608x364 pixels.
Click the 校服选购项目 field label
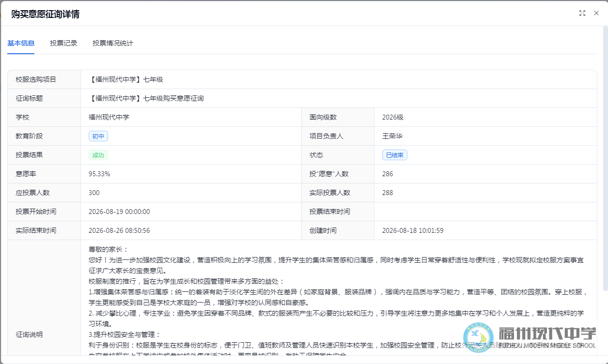[36, 79]
